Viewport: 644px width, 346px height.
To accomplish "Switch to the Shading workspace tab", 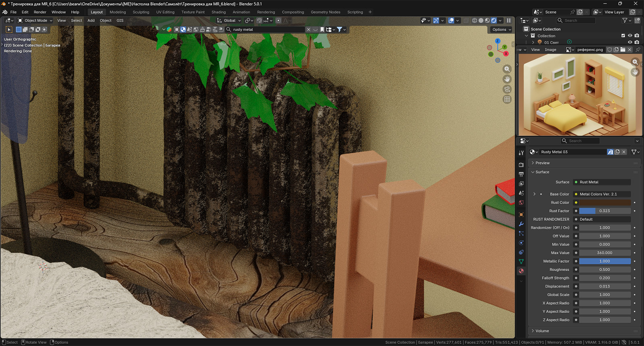I will click(x=219, y=12).
